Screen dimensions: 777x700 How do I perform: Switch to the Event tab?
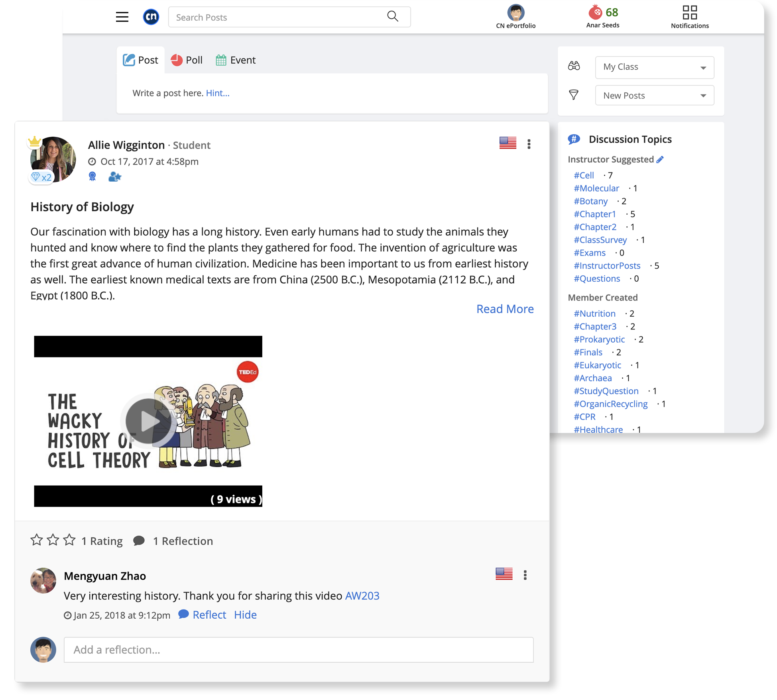point(236,60)
